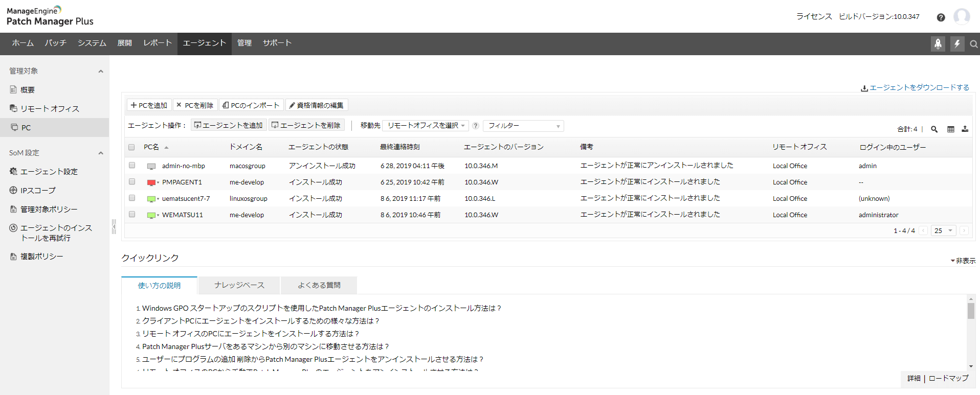Hide the クイックリンク section via 非表示
The width and height of the screenshot is (980, 395).
tap(963, 261)
